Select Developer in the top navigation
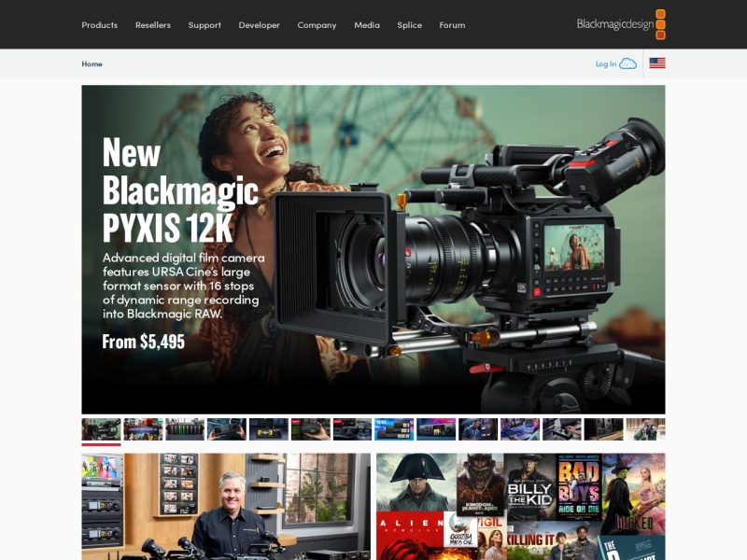This screenshot has width=747, height=560. pos(259,25)
